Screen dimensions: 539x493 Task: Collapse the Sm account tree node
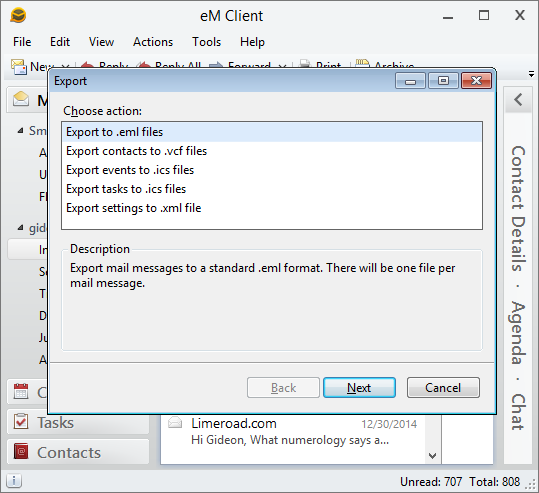pyautogui.click(x=21, y=131)
